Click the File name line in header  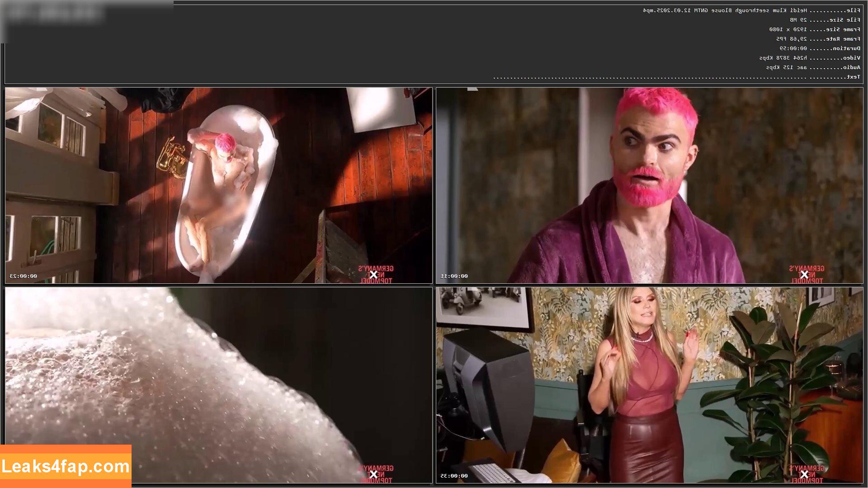coord(751,10)
